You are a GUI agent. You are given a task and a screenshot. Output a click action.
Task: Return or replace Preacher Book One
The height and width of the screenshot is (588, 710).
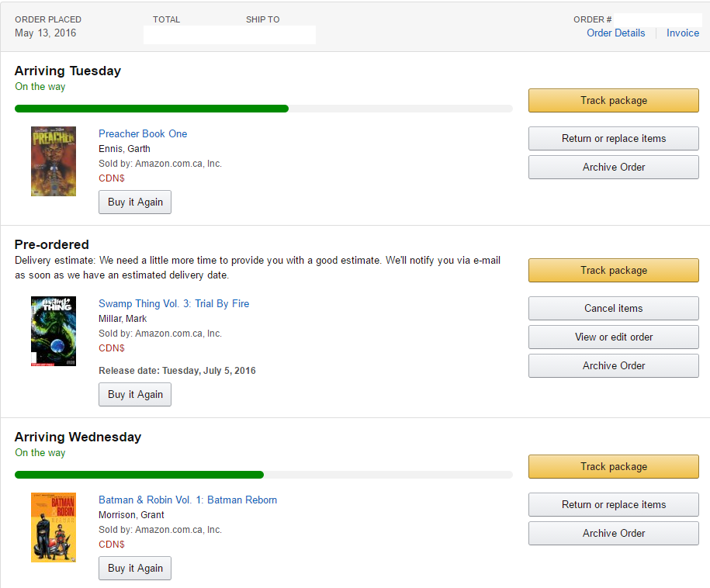[x=613, y=139]
